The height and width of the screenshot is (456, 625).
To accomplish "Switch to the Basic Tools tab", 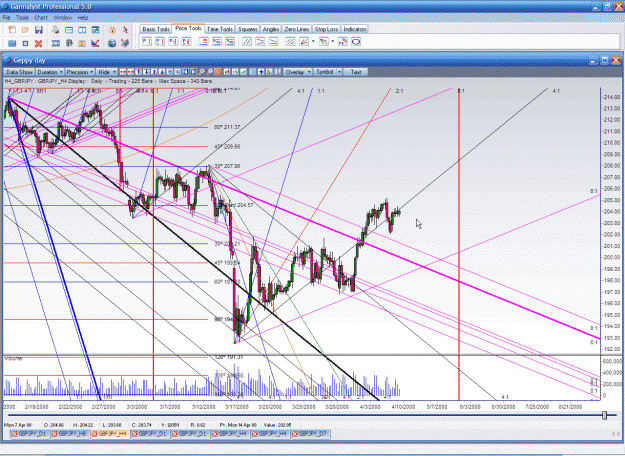I will (156, 29).
